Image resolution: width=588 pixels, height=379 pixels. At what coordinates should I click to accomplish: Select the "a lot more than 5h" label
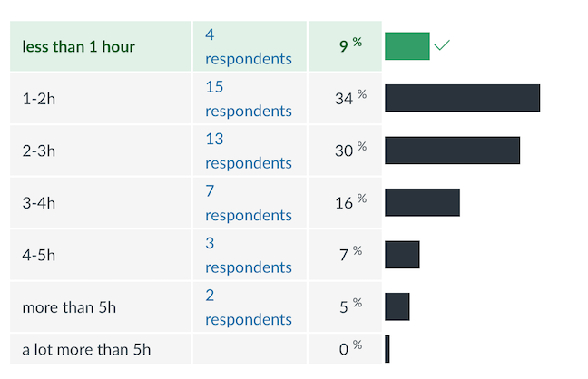(x=86, y=349)
